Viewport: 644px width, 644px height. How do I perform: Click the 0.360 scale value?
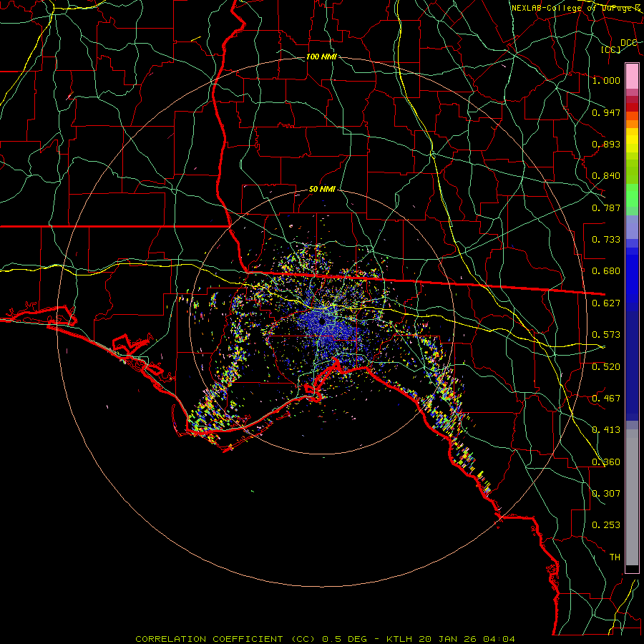click(x=606, y=462)
